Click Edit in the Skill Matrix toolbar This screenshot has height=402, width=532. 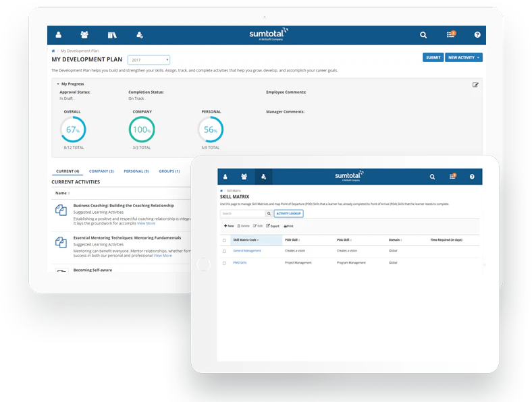(x=258, y=226)
